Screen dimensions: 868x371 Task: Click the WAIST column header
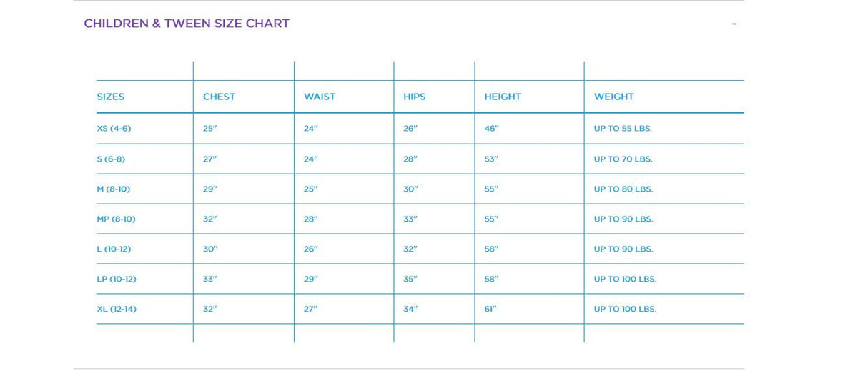pos(319,97)
